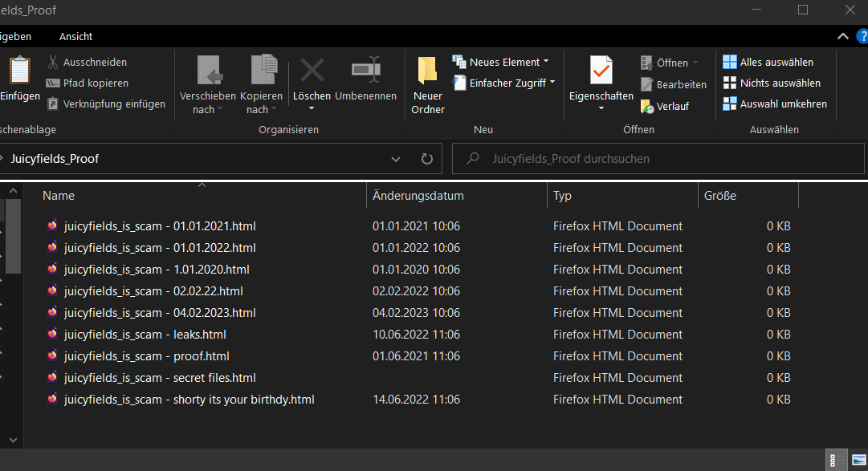Click the Einfügen clipboard icon
The width and height of the screenshot is (868, 471).
[x=20, y=71]
